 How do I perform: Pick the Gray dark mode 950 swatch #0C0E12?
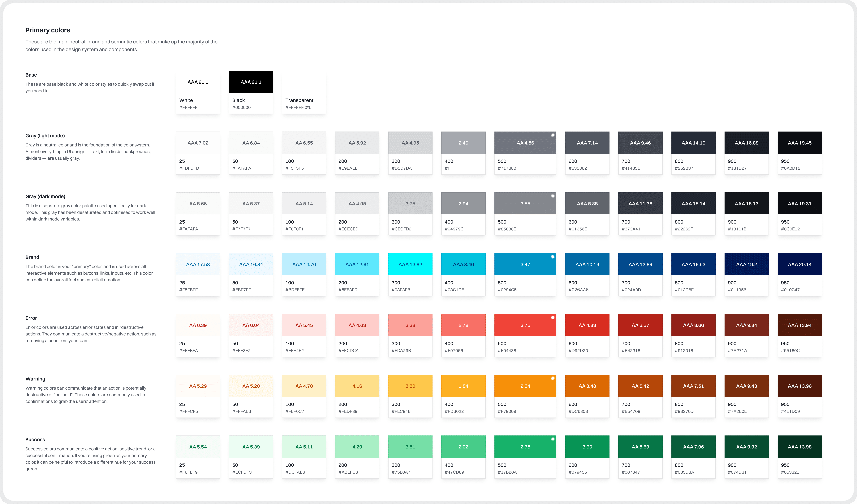coord(799,204)
